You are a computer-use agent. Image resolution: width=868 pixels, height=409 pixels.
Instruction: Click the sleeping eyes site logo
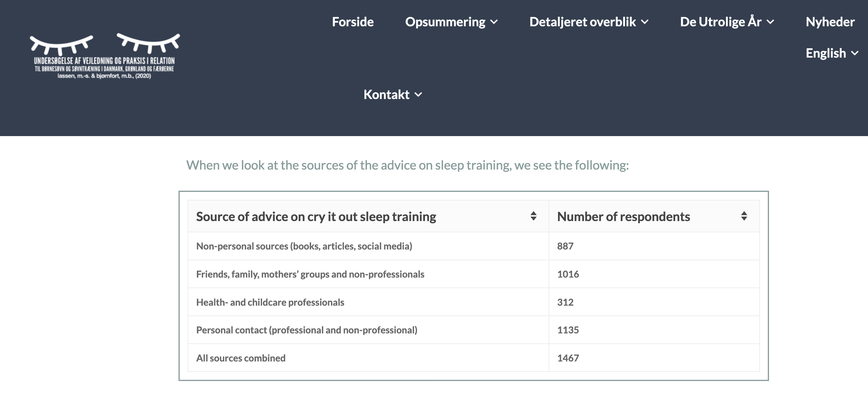(x=105, y=56)
